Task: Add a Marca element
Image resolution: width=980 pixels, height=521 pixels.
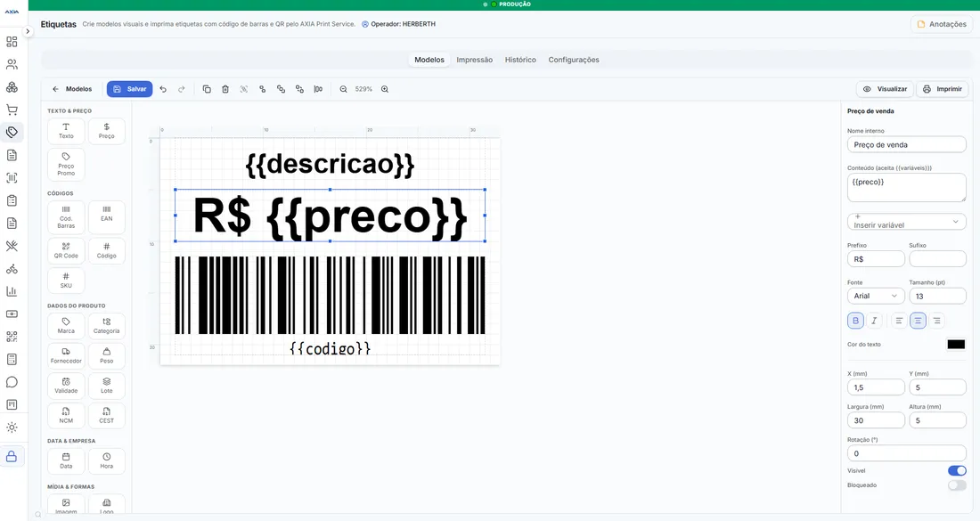Action: click(66, 326)
